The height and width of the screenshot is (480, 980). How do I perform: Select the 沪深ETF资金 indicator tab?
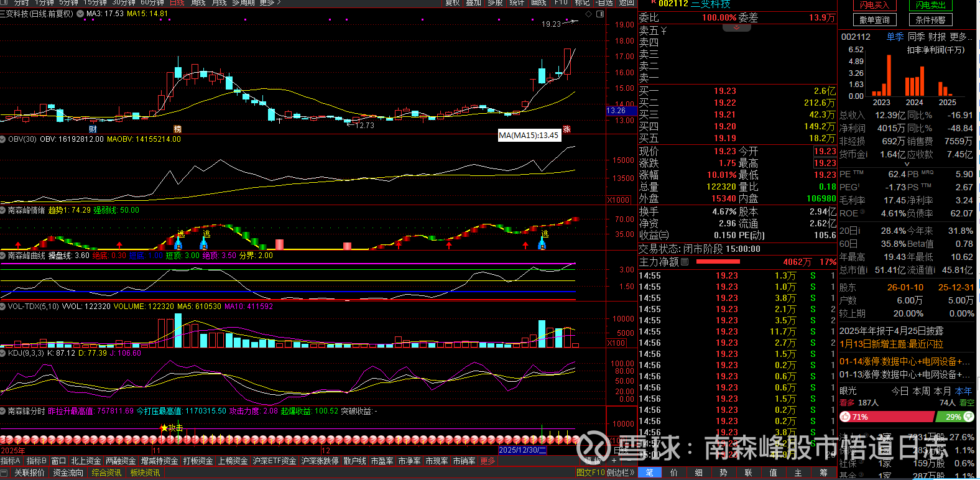click(274, 461)
